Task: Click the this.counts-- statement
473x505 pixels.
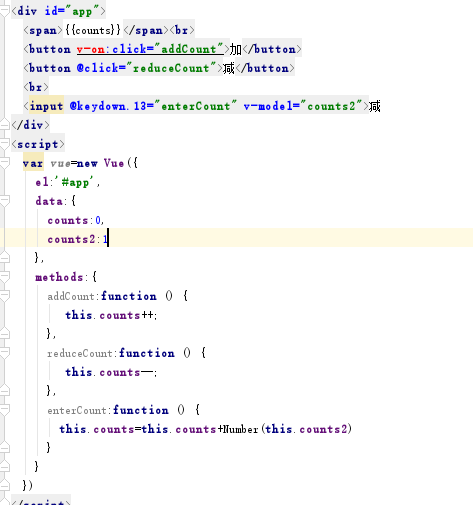Action: click(x=111, y=372)
